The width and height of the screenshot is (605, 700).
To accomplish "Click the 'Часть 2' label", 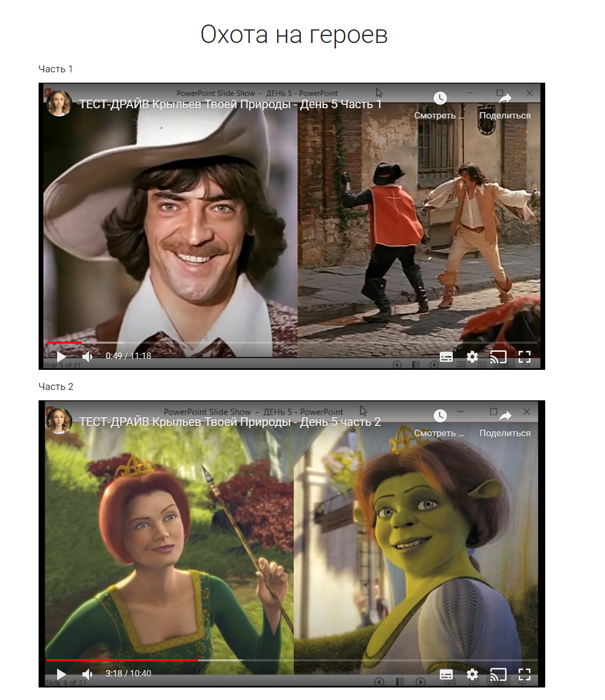I will (x=56, y=387).
